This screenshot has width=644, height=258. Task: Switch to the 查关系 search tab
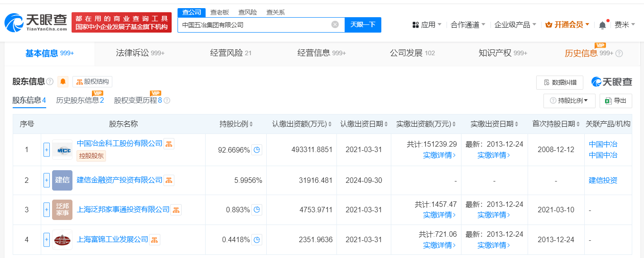[x=275, y=12]
